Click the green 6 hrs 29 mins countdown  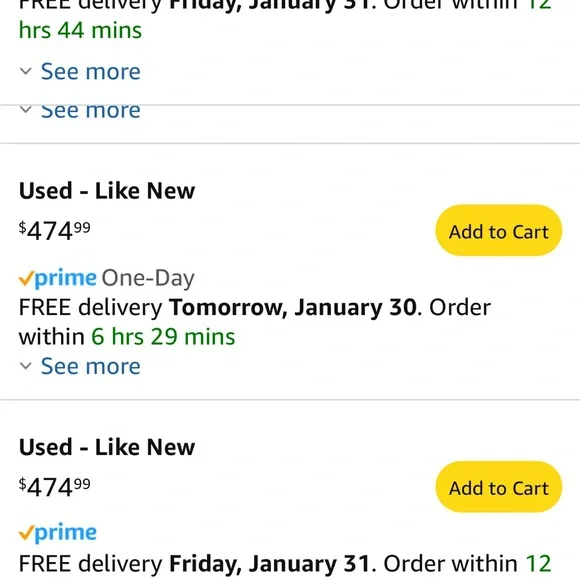(163, 337)
